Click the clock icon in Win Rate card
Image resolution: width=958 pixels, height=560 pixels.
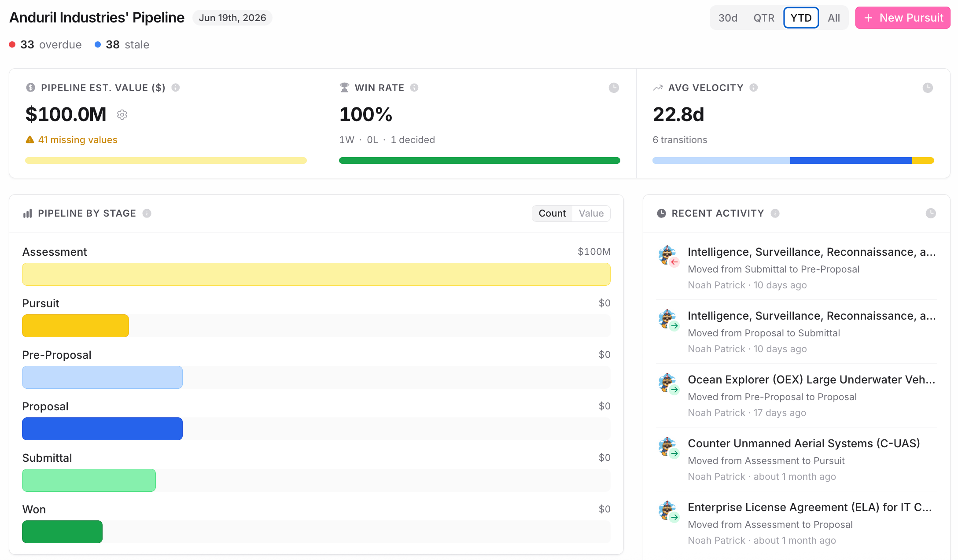coord(614,88)
